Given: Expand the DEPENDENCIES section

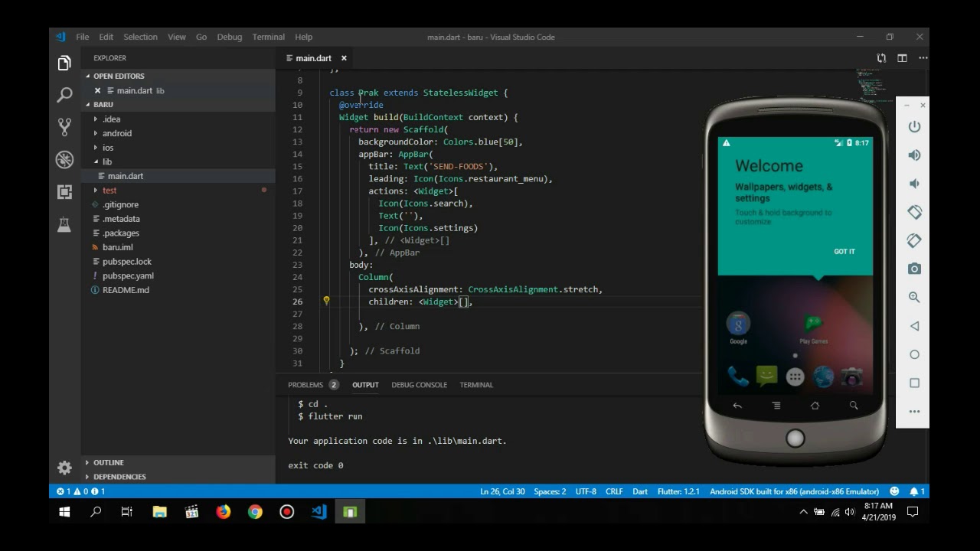Looking at the screenshot, I should [119, 477].
